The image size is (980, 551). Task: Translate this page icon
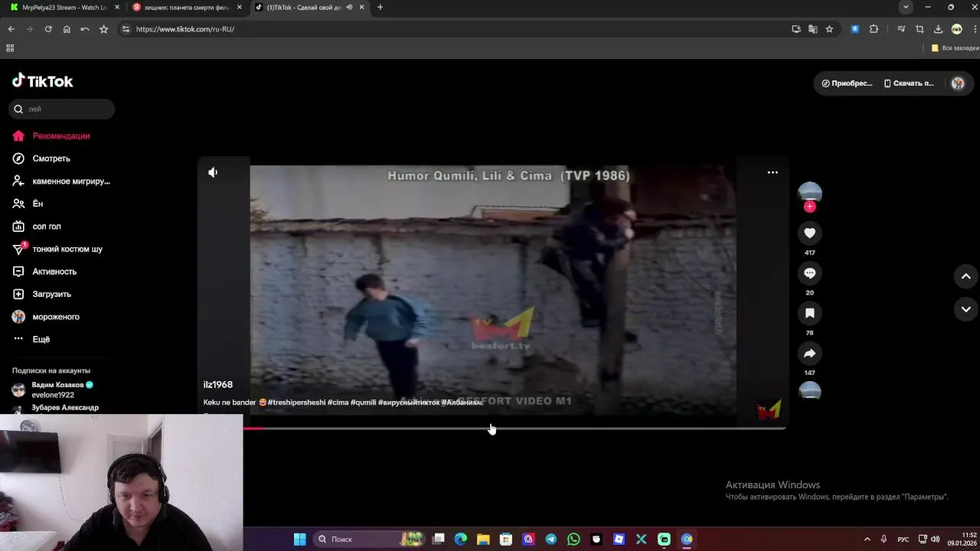812,29
